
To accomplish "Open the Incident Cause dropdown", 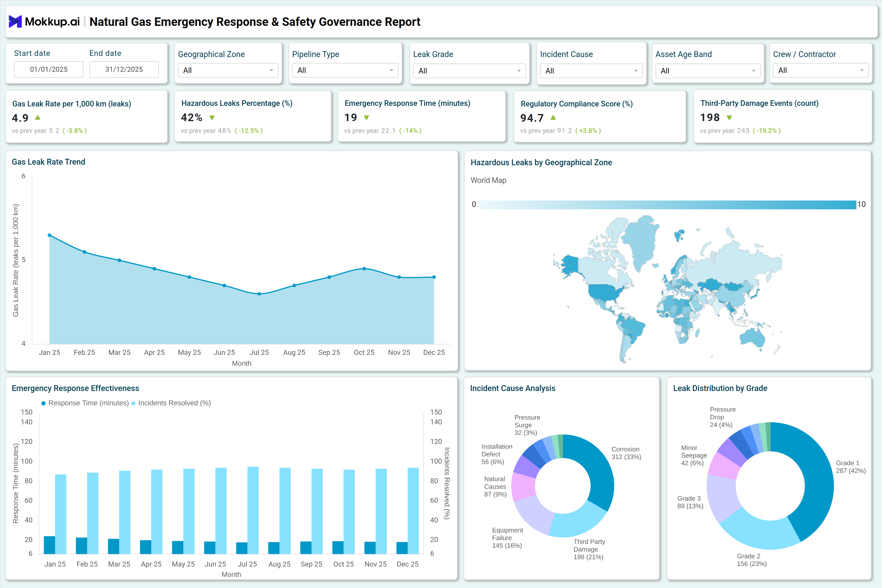I will 591,71.
